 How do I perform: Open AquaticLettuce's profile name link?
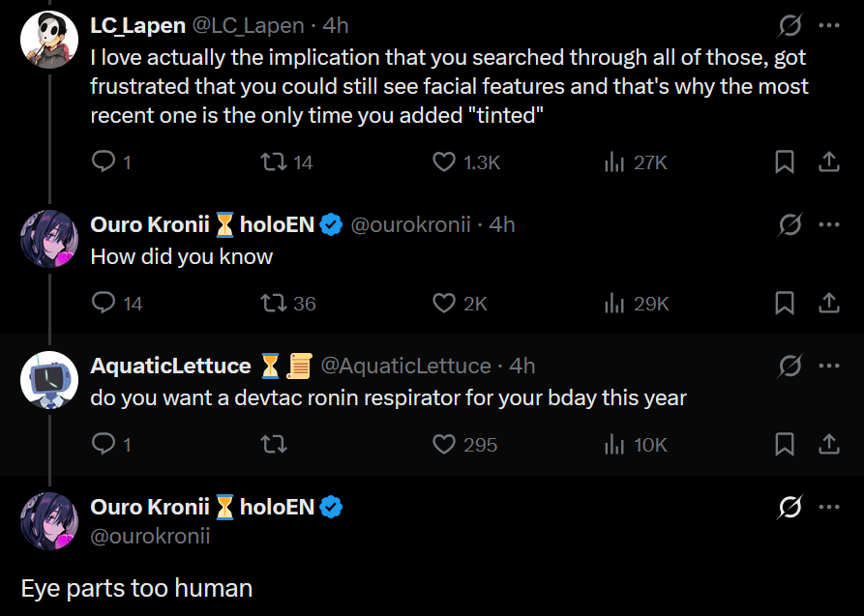click(x=170, y=366)
